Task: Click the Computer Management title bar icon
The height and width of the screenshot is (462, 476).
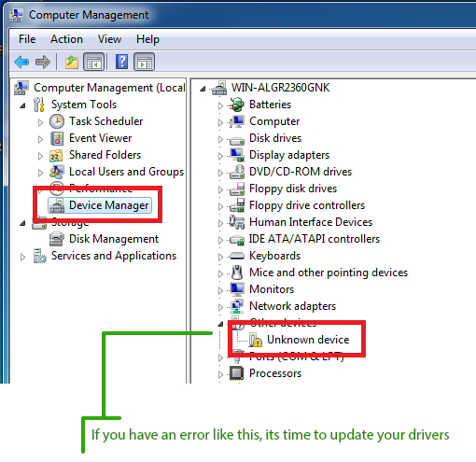Action: point(17,15)
